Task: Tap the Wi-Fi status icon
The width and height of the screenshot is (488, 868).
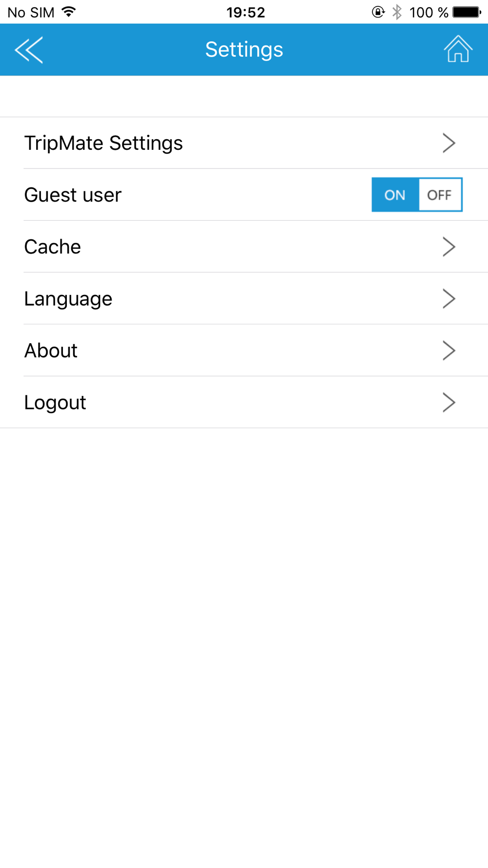Action: point(69,12)
